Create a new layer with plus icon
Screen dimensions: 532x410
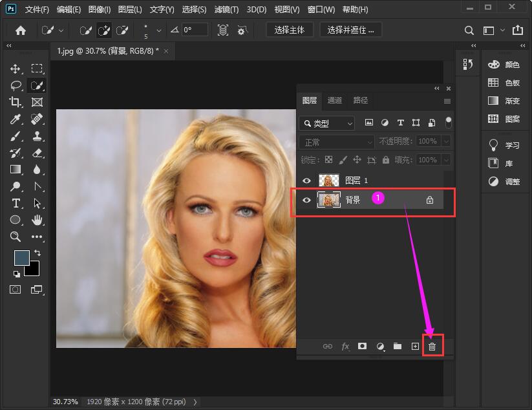(x=415, y=347)
